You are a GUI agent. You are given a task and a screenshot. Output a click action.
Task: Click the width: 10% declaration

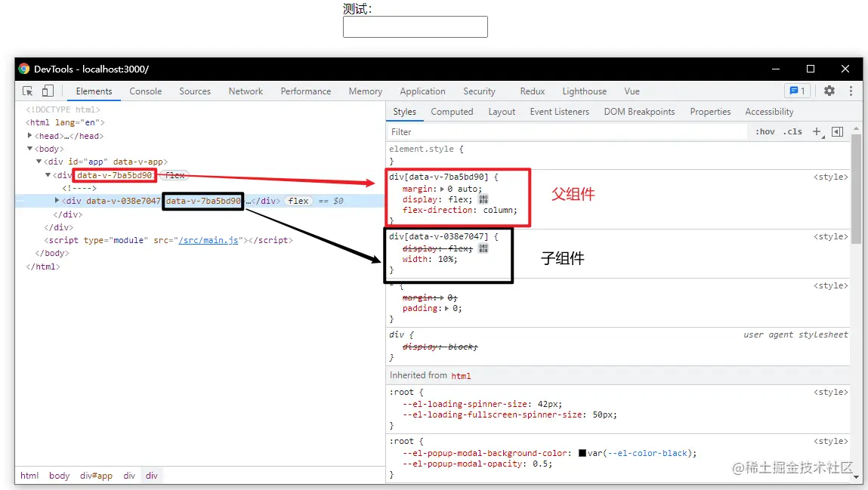coord(430,260)
